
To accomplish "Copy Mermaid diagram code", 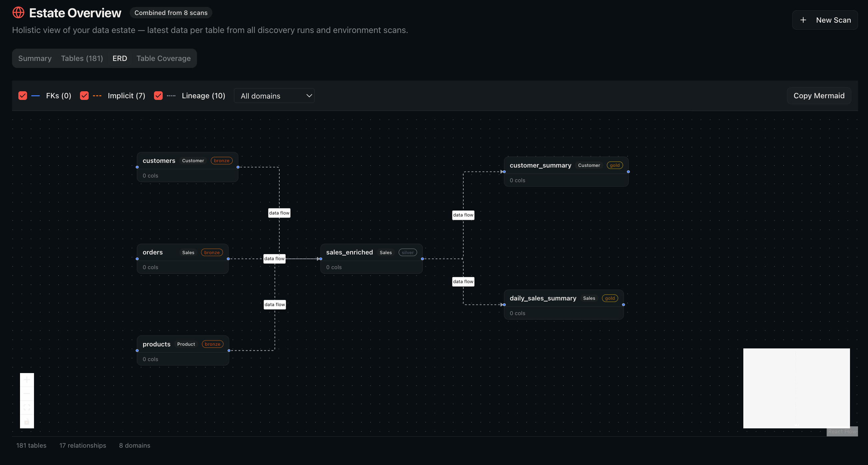I will 819,96.
